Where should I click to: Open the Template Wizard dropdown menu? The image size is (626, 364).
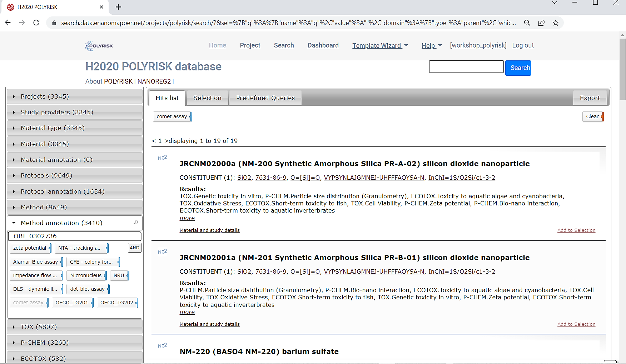coord(380,45)
